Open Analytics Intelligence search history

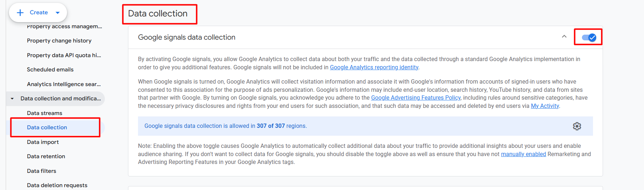coord(64,84)
